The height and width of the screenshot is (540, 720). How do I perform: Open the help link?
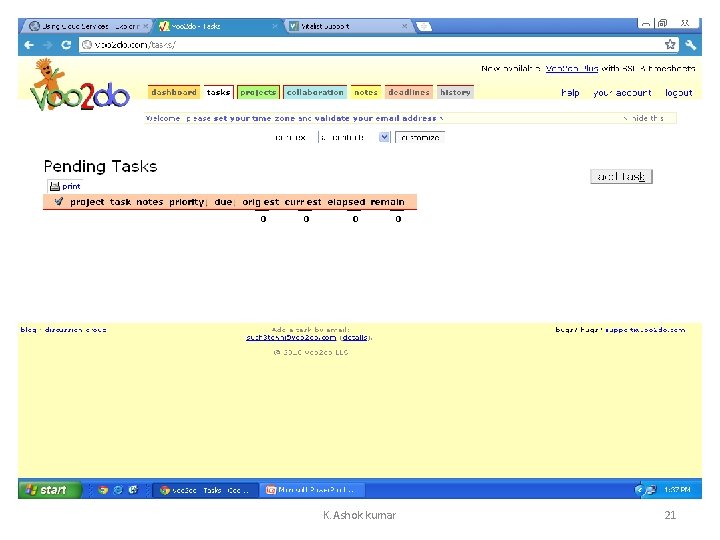(570, 93)
